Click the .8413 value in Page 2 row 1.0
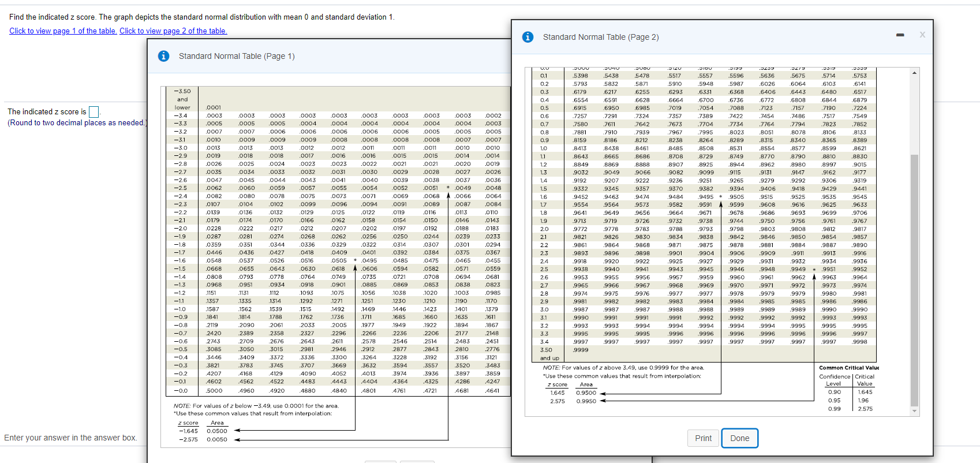Image resolution: width=980 pixels, height=463 pixels. pyautogui.click(x=579, y=148)
